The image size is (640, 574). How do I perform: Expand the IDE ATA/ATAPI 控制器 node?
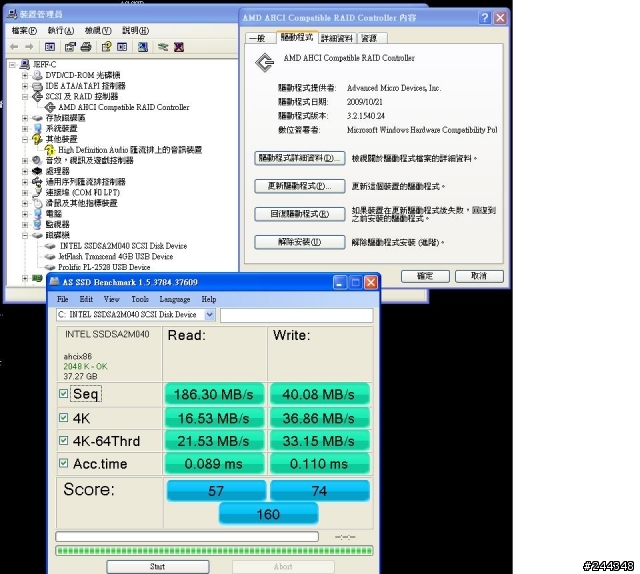tap(25, 86)
